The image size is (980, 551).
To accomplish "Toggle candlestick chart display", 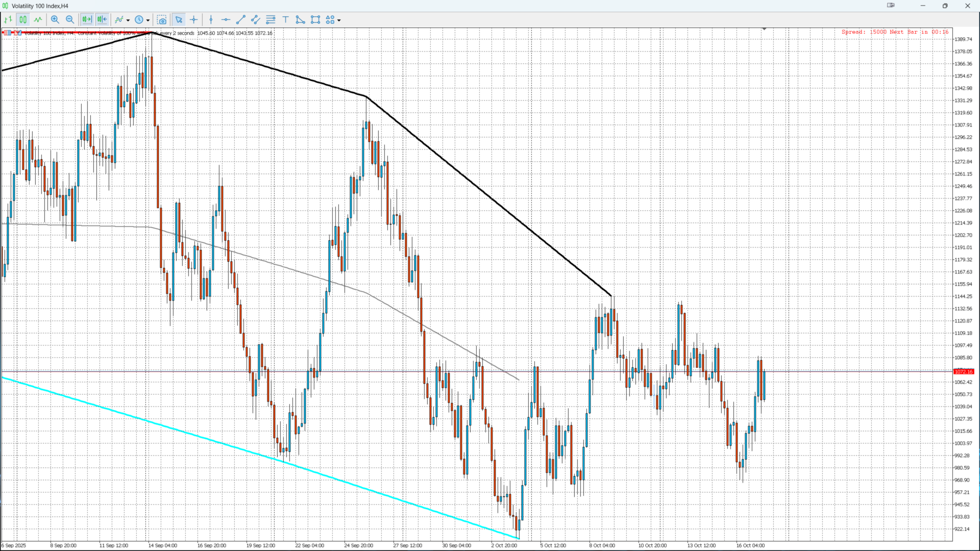I will coord(23,20).
